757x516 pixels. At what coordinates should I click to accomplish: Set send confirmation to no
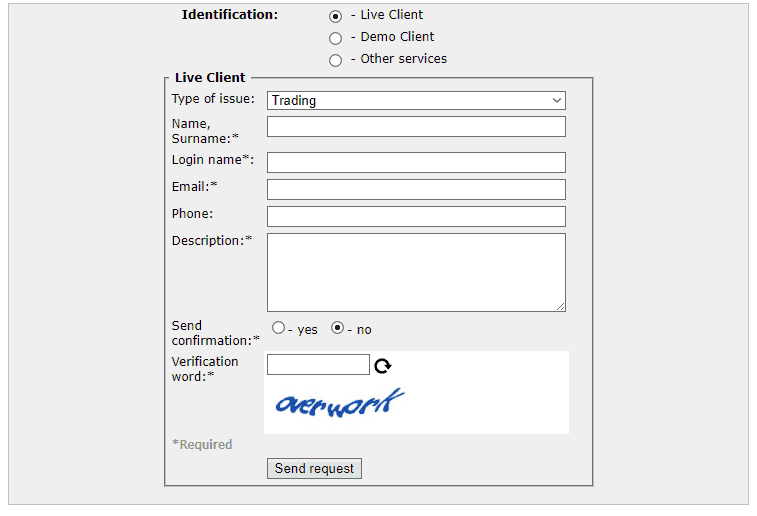[337, 328]
